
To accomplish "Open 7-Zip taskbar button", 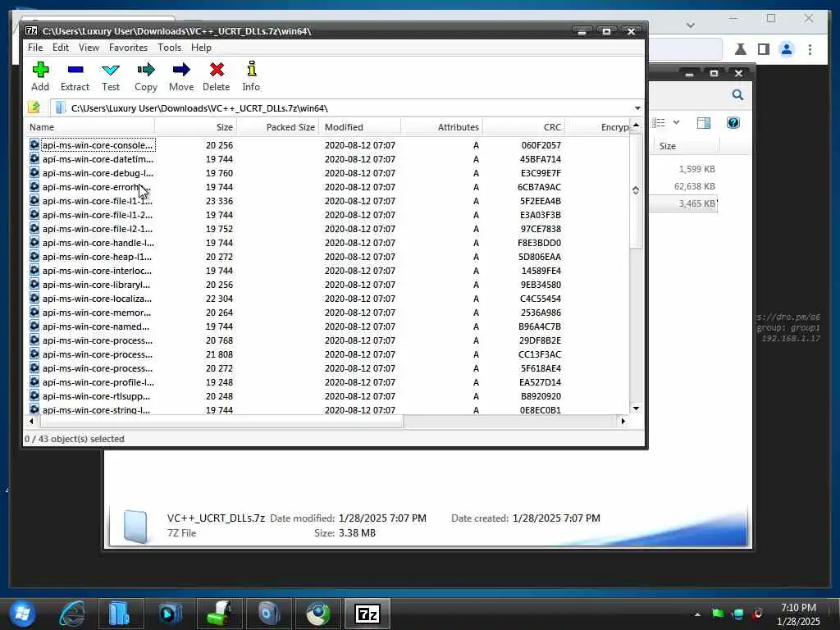I will click(x=367, y=614).
